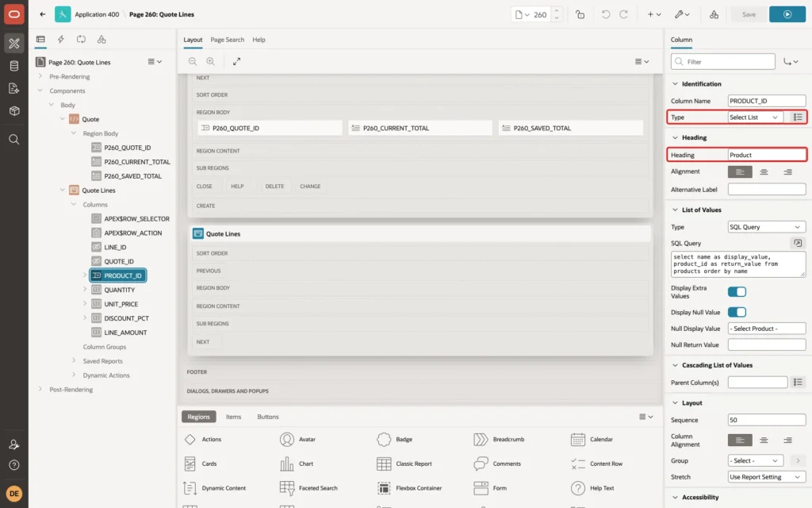Switch gallery to Regions tab
This screenshot has width=812, height=508.
click(x=198, y=417)
